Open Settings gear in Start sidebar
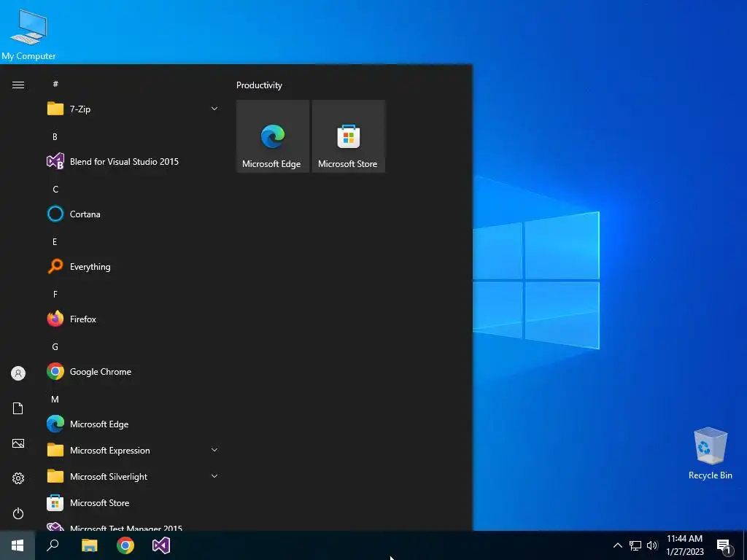This screenshot has width=747, height=560. coord(18,478)
